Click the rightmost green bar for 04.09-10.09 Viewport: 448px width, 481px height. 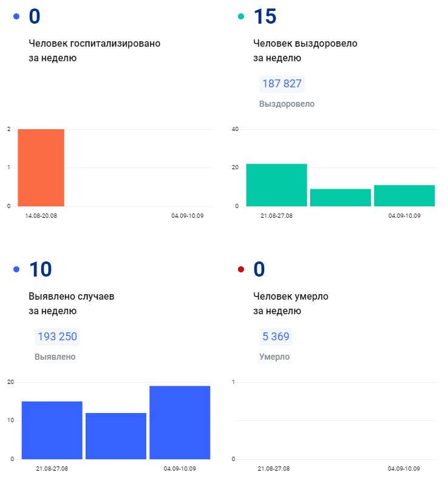[404, 195]
